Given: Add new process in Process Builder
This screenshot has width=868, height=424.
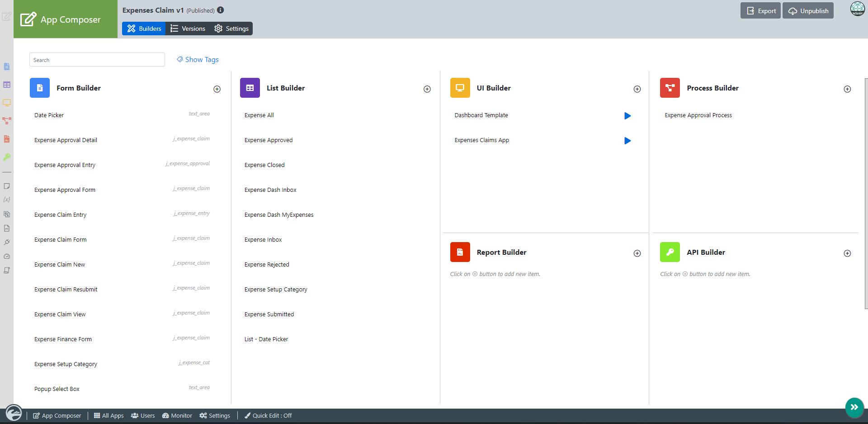Looking at the screenshot, I should coord(848,89).
